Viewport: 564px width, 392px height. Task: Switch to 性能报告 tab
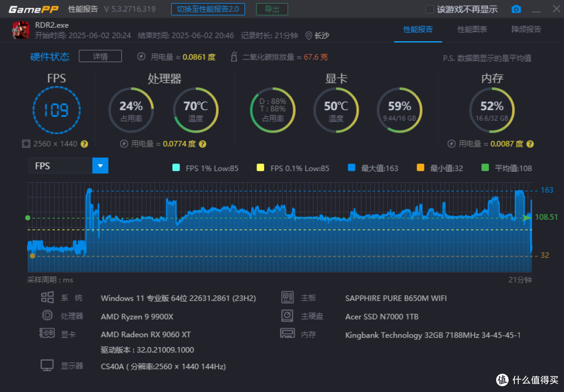418,29
